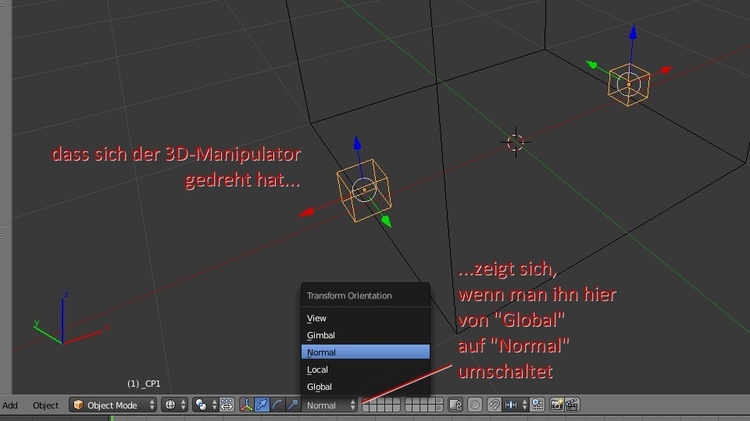This screenshot has height=421, width=750.
Task: Click the snap target icon
Action: click(538, 405)
